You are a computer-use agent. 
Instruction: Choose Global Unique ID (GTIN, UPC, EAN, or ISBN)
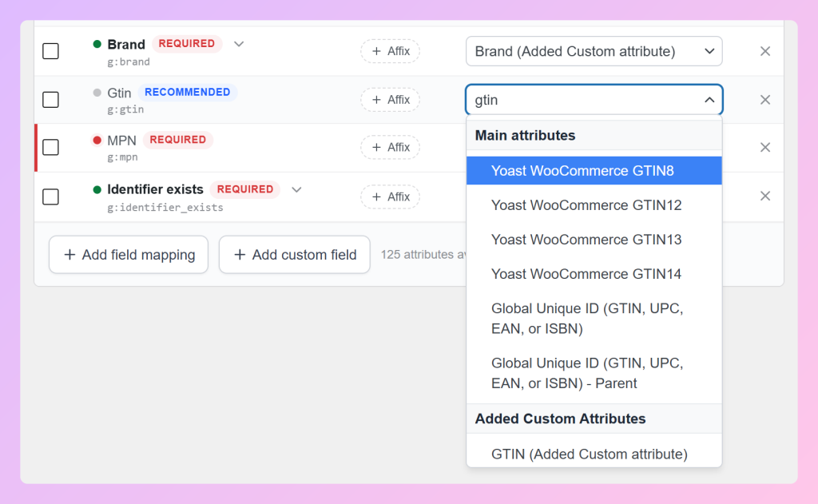(594, 318)
